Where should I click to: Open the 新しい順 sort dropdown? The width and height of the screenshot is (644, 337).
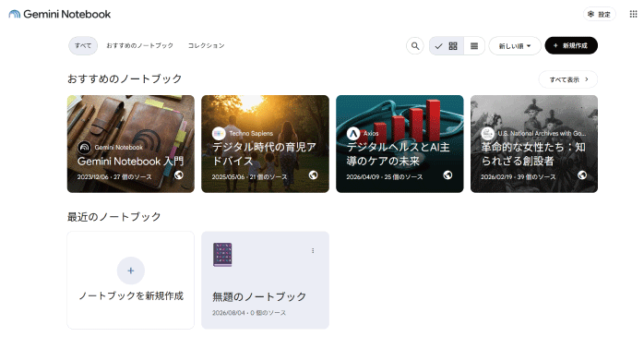515,45
